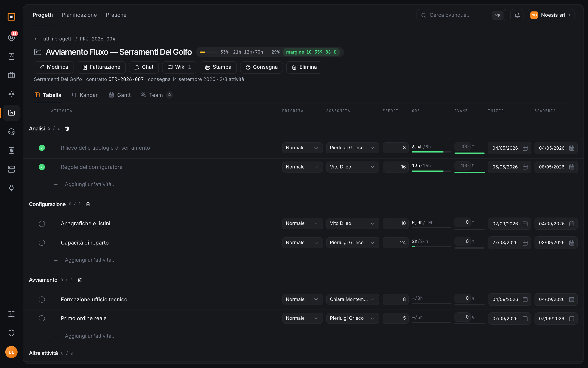588x368 pixels.
Task: Mark Anagrafiche e listini as complete
Action: [42, 224]
